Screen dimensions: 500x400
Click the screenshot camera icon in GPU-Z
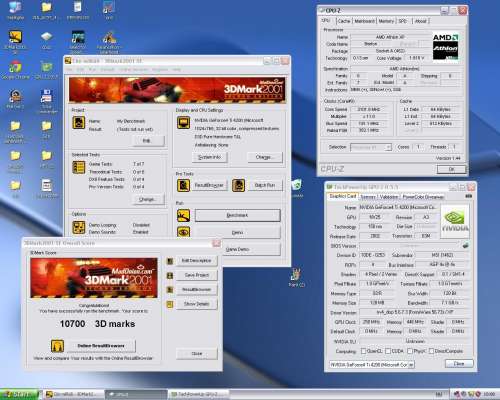coord(468,196)
